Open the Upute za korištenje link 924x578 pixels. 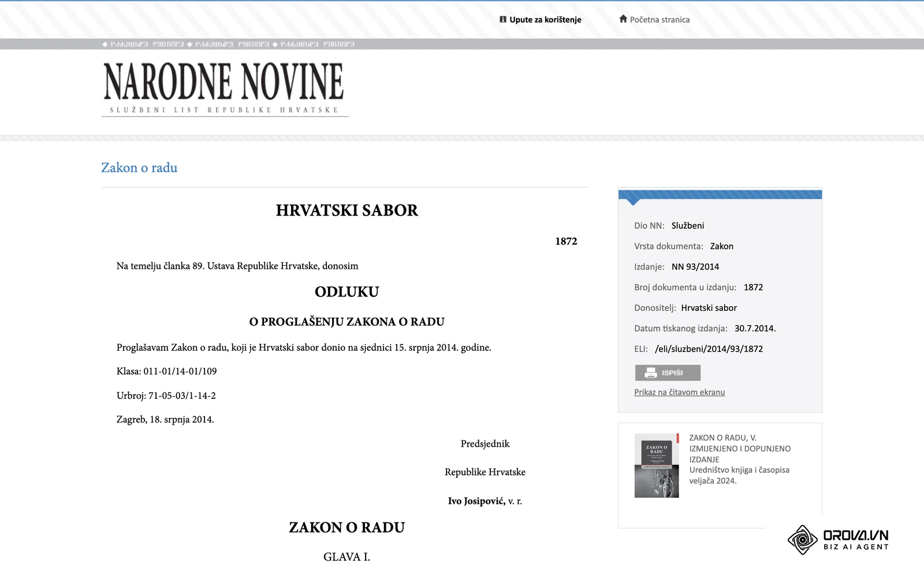545,20
